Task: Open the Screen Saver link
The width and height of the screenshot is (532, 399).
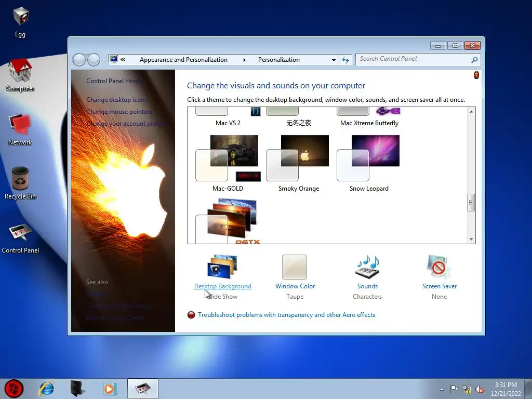Action: coord(440,286)
